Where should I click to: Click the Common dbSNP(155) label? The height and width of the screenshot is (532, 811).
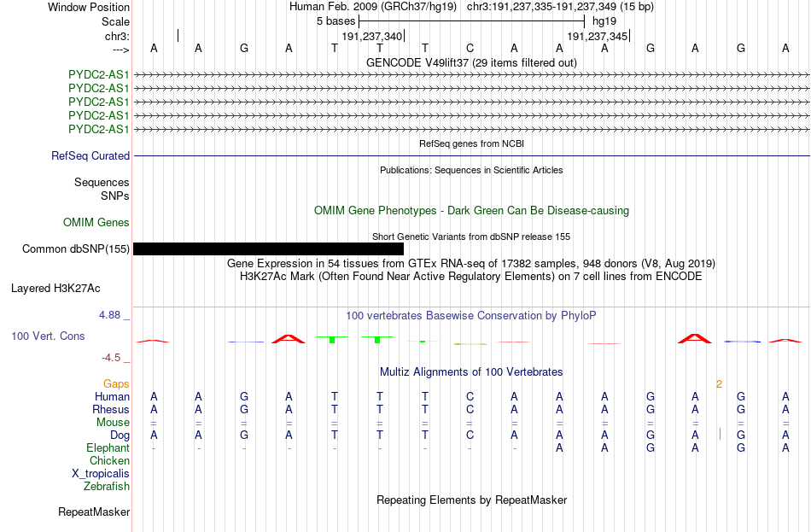click(75, 249)
